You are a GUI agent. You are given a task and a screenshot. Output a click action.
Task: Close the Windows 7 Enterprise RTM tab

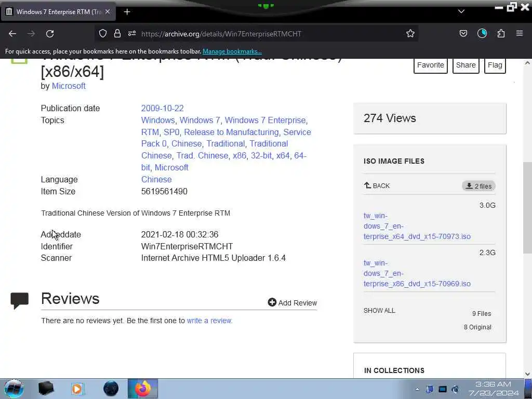pyautogui.click(x=108, y=12)
